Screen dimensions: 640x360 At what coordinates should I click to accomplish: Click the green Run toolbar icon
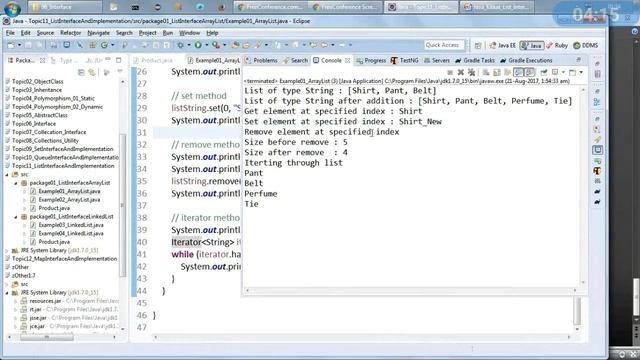[x=198, y=45]
